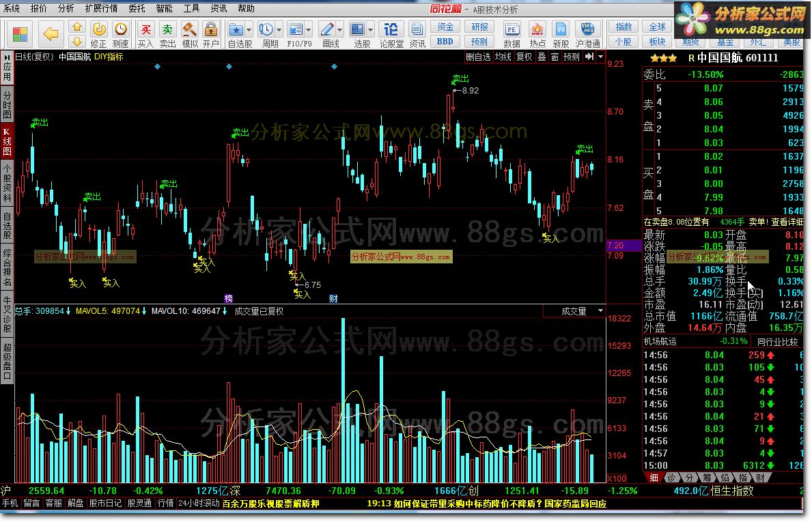The image size is (812, 522).
Task: Click the 榜 marker on chart axis
Action: [228, 298]
